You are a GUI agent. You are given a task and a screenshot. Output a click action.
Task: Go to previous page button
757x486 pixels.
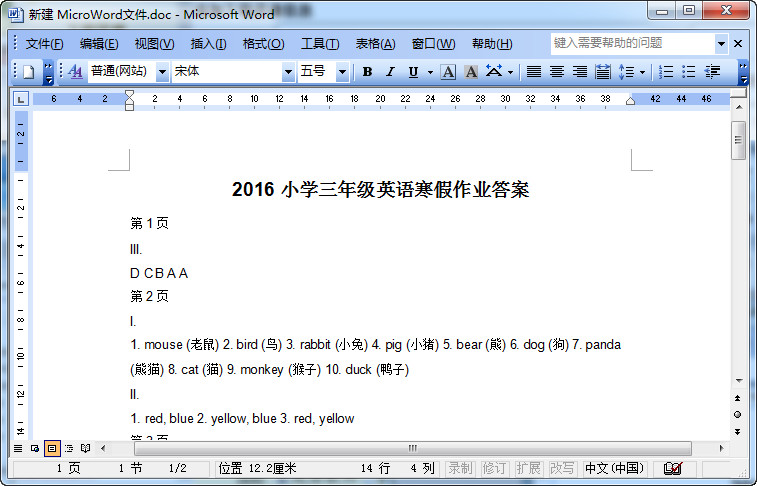738,398
